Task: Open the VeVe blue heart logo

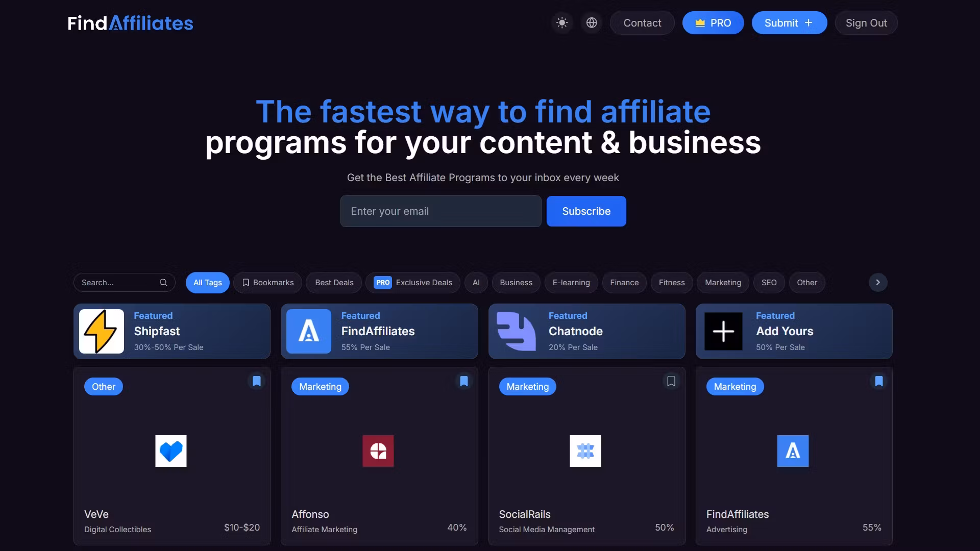Action: pos(171,451)
